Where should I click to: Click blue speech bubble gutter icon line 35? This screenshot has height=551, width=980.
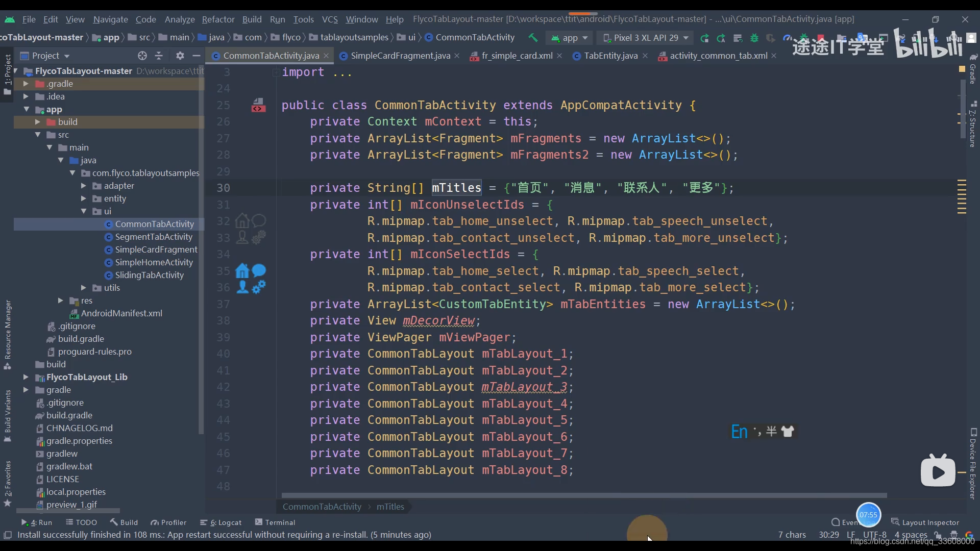pyautogui.click(x=259, y=270)
